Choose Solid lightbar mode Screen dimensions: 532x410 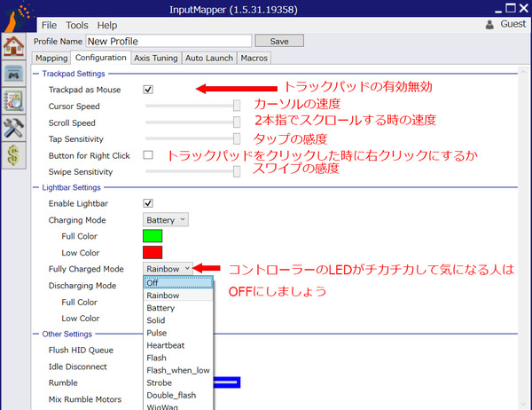click(178, 320)
